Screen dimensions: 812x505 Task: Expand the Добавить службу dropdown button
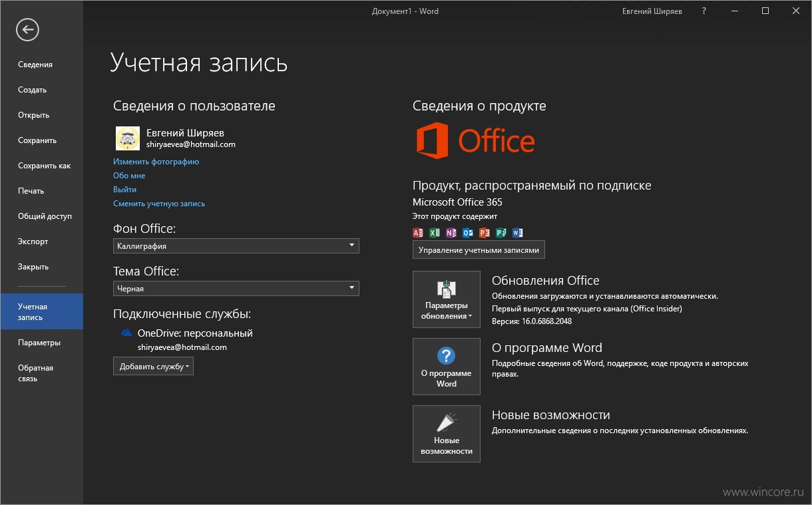coord(153,366)
